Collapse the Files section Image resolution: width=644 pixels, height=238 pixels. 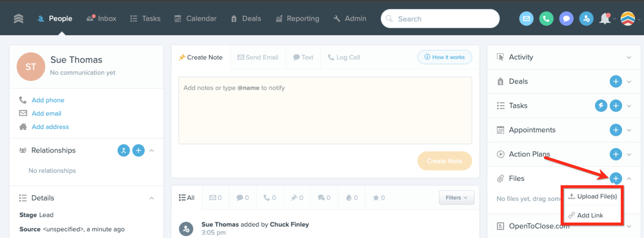(x=629, y=178)
